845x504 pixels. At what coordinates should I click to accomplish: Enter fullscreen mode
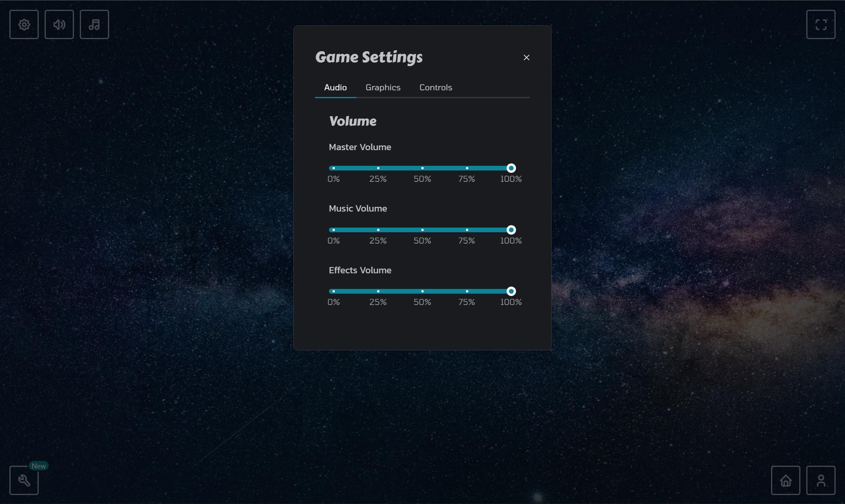820,25
